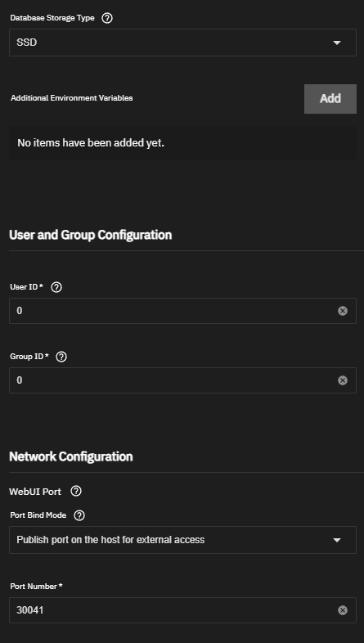Screen dimensions: 364x643
Task: Expand the SSD storage type dropdown
Action: (183, 43)
